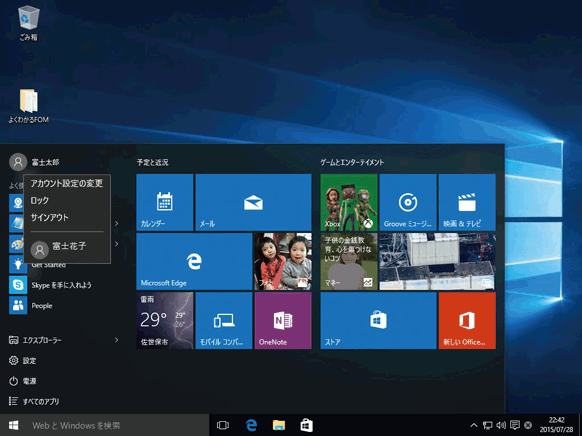This screenshot has height=436, width=582.
Task: Open the 映画 & テレビ tile
Action: click(x=467, y=202)
